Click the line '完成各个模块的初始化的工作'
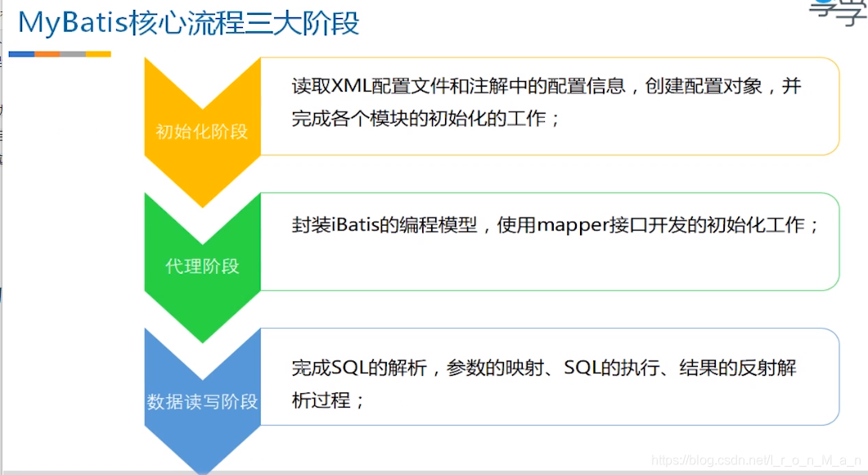 425,119
